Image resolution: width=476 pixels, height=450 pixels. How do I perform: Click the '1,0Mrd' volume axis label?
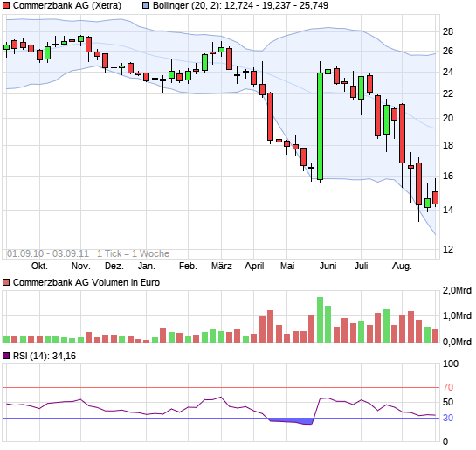pyautogui.click(x=457, y=315)
